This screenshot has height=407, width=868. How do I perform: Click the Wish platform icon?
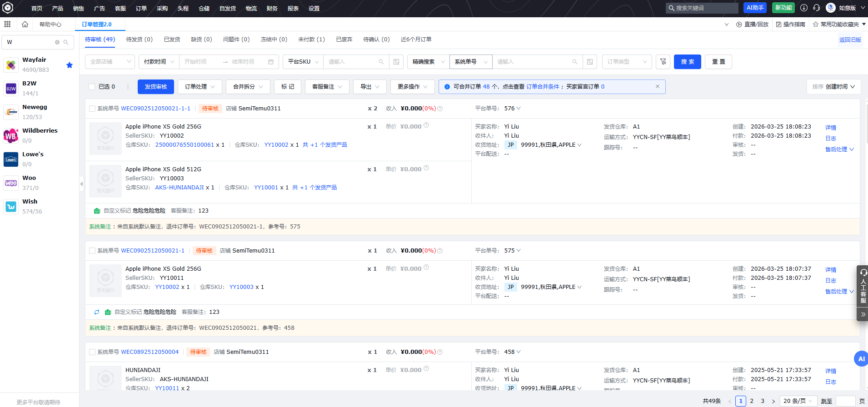coord(11,207)
